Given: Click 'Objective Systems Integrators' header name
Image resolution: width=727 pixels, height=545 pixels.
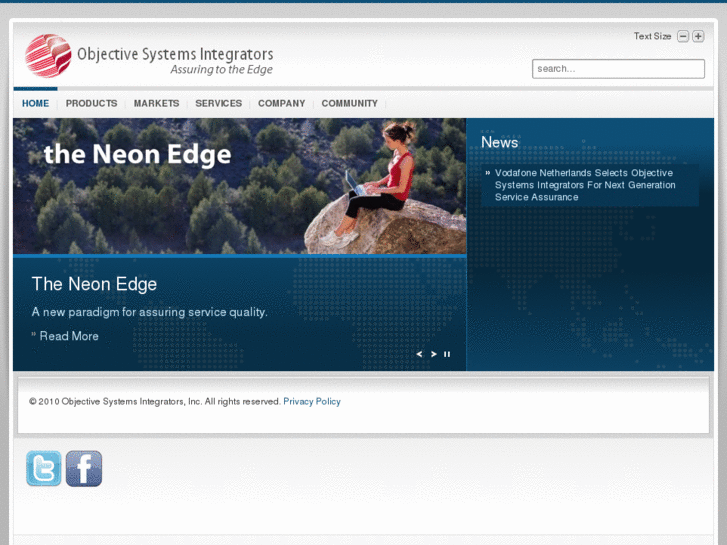Looking at the screenshot, I should coord(175,54).
